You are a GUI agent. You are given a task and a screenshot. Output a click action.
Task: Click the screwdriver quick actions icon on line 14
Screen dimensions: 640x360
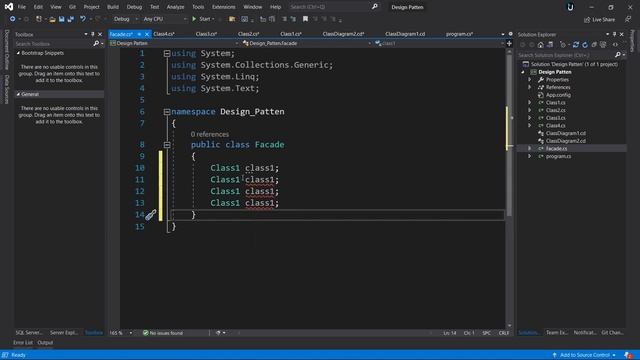151,215
